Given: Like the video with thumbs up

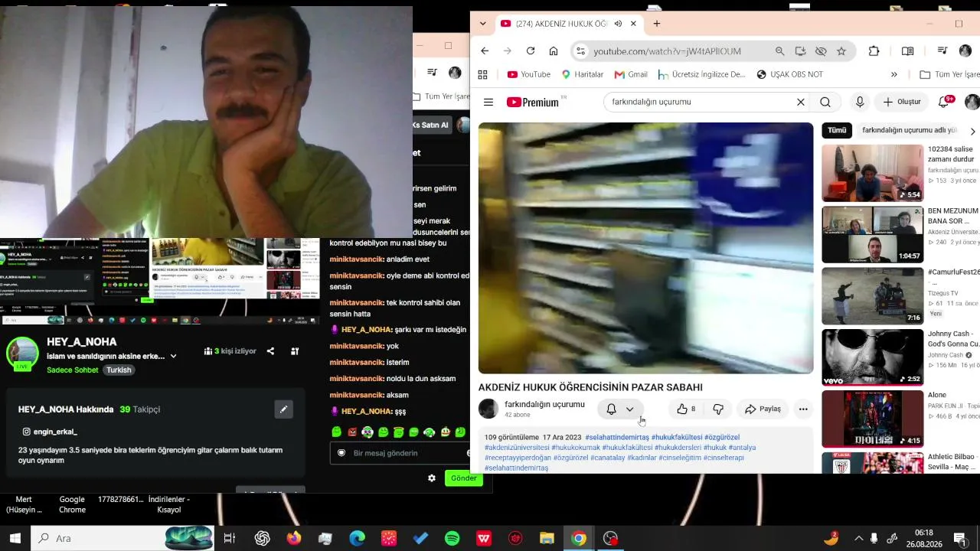Looking at the screenshot, I should tap(687, 409).
